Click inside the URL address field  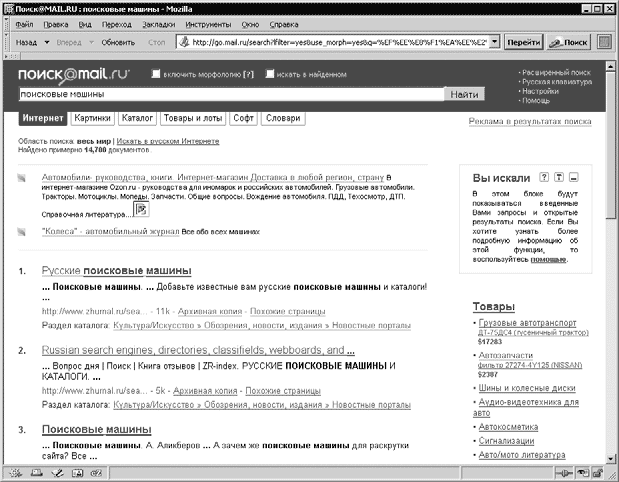[x=340, y=42]
